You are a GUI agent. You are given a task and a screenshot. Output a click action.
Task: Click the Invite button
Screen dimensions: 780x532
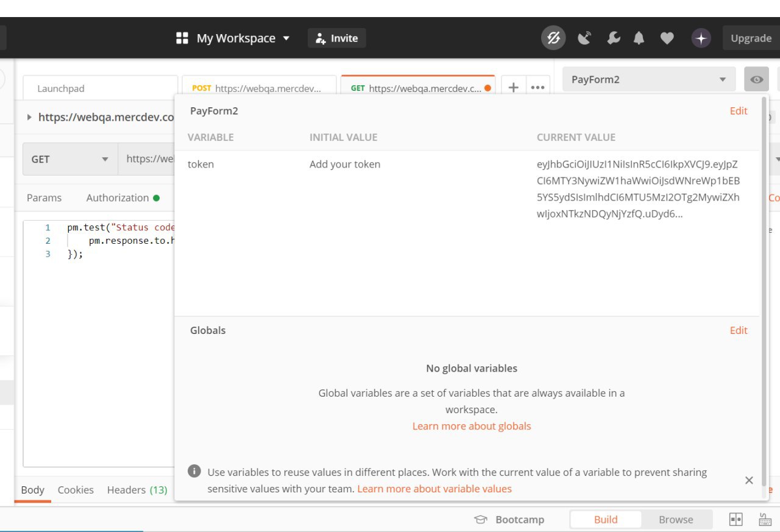(336, 38)
